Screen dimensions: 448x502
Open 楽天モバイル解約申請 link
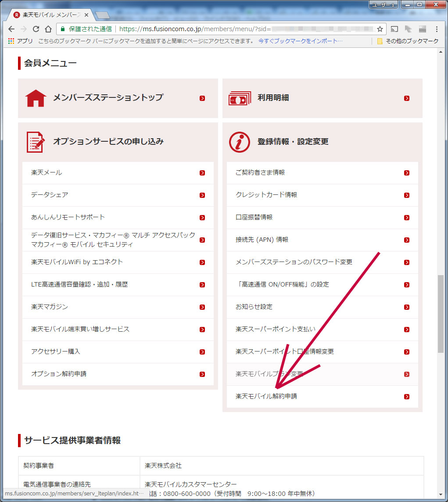(266, 396)
